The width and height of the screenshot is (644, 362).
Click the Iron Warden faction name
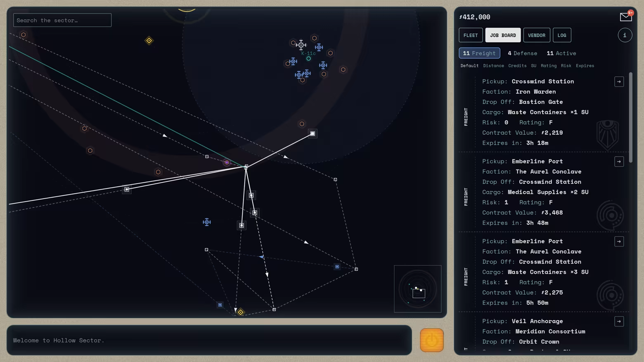pyautogui.click(x=535, y=92)
